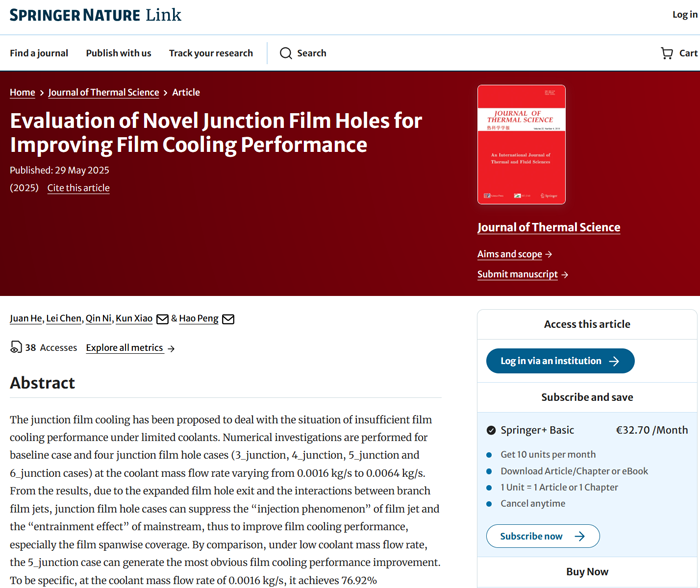The height and width of the screenshot is (588, 700).
Task: Open the Publish with us menu
Action: coord(118,53)
